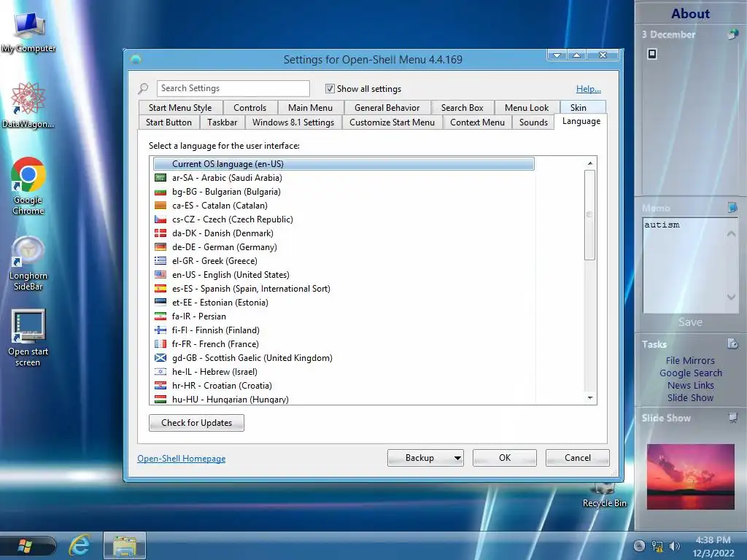Open the General Behavior tab

tap(387, 108)
